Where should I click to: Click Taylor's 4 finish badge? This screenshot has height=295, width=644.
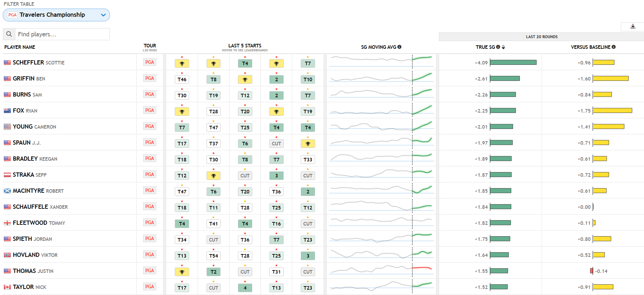coord(245,288)
